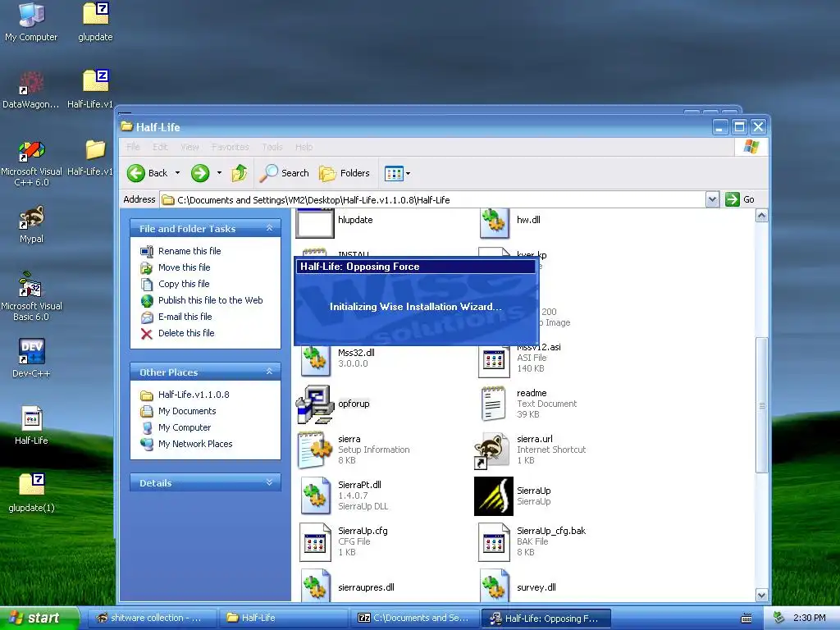Expand the Details panel
Viewport: 840px width, 630px height.
point(269,482)
